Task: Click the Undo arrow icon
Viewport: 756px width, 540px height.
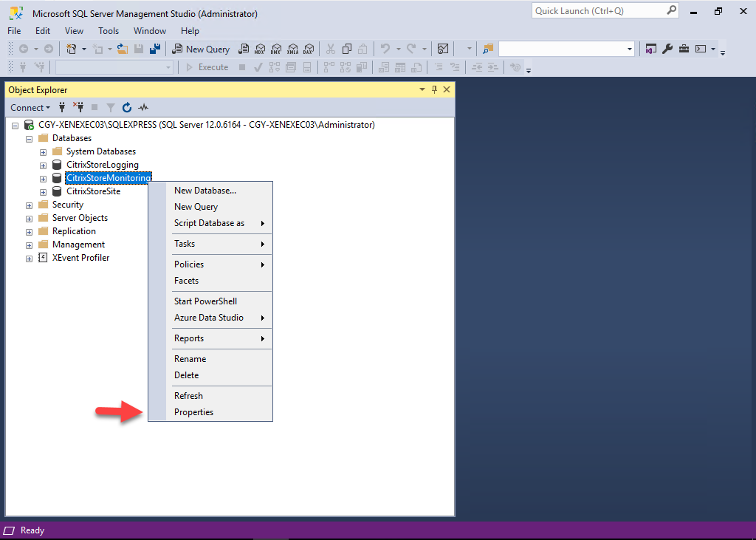Action: tap(385, 49)
